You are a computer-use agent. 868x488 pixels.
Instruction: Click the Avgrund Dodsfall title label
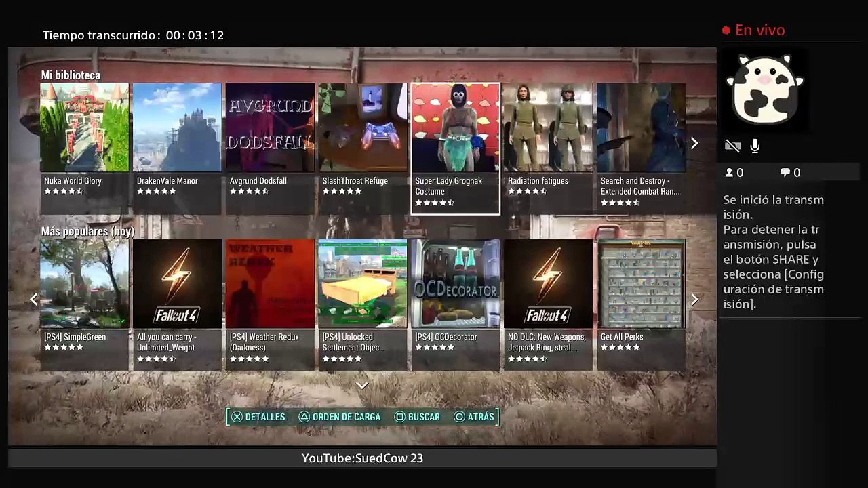pyautogui.click(x=258, y=181)
